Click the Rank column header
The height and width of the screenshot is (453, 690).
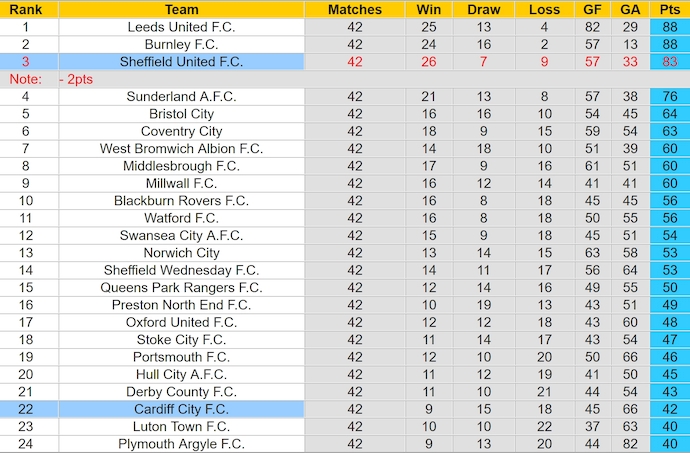26,9
